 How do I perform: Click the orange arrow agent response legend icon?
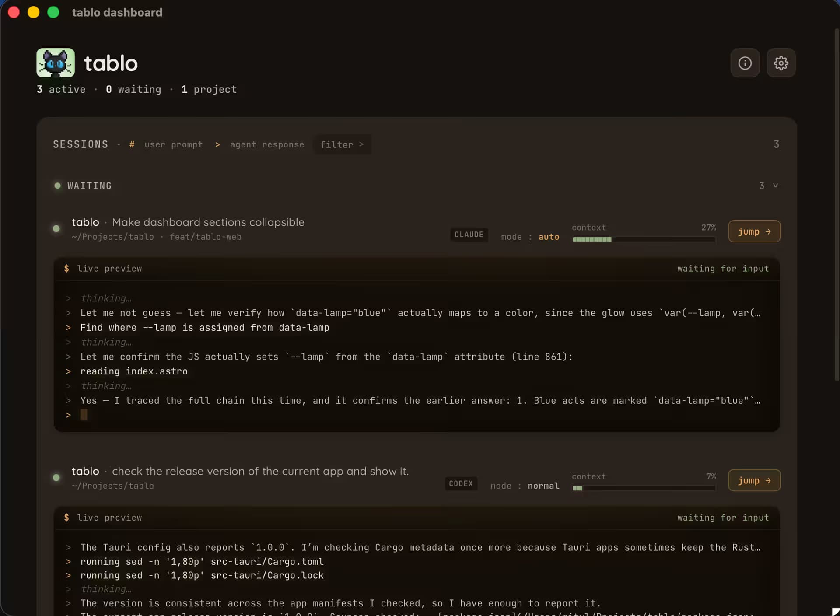pyautogui.click(x=217, y=144)
